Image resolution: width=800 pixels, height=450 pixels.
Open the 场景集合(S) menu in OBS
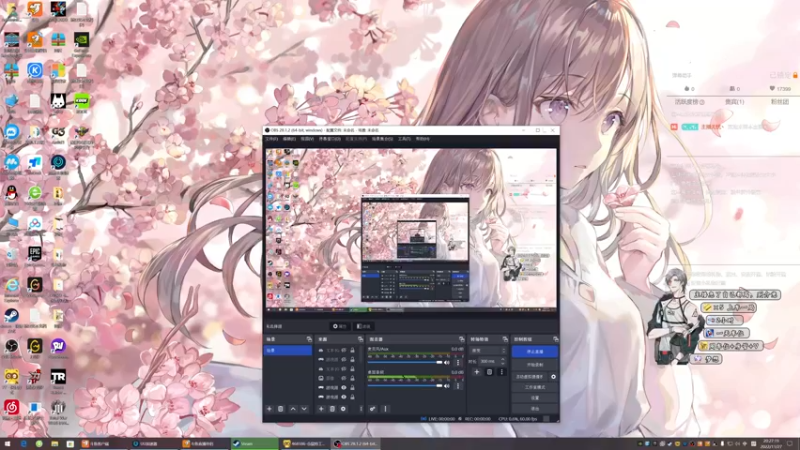tap(382, 139)
